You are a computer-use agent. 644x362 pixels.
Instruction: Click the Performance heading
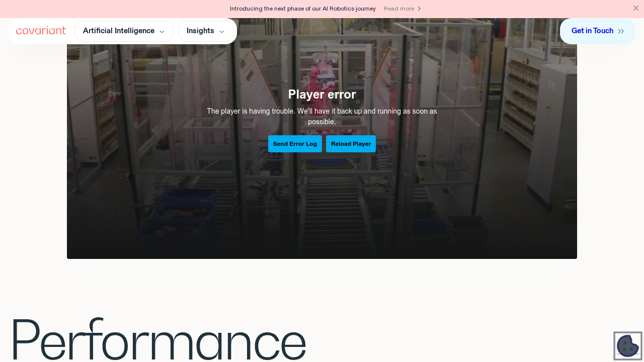(x=158, y=339)
